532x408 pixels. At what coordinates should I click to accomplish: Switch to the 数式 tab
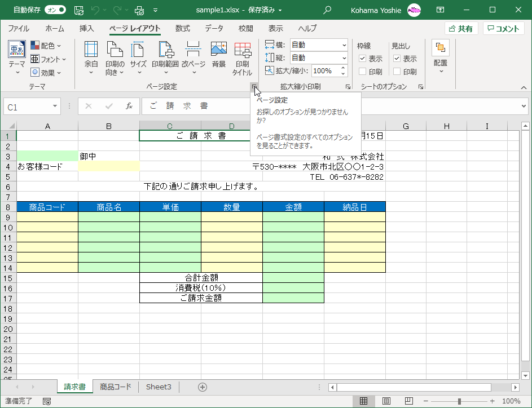(183, 29)
